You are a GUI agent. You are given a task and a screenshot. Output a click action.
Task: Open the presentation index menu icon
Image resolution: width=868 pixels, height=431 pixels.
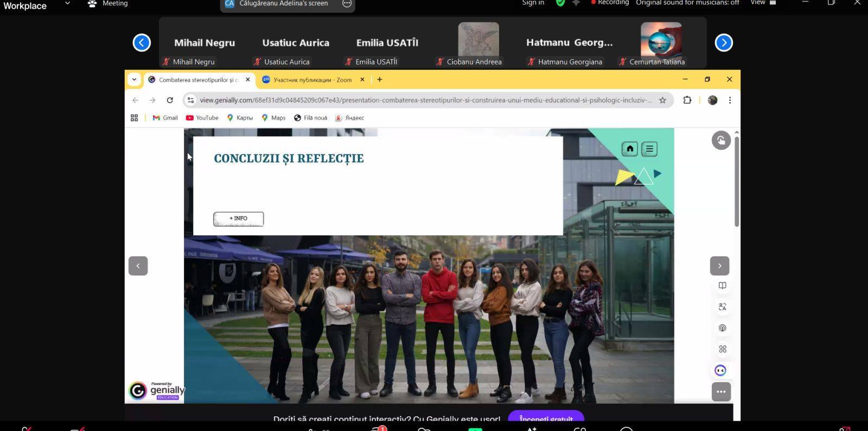click(649, 149)
